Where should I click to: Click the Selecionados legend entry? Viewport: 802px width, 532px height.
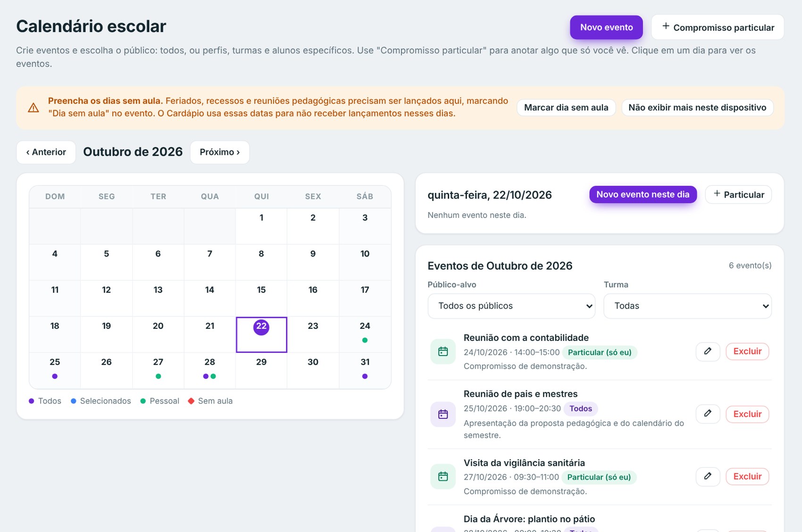pos(100,401)
